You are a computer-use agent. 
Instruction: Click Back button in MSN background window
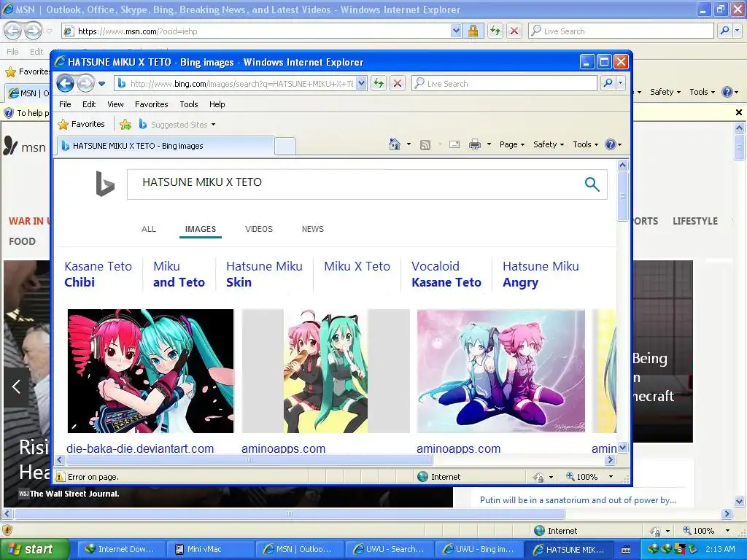point(13,31)
